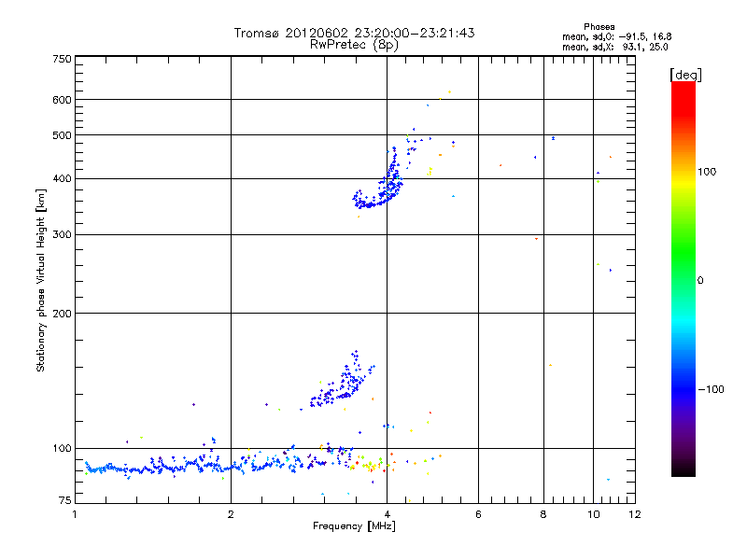This screenshot has height=560, width=747.
Task: Click the x-axis tick label "6"
Action: [x=478, y=514]
